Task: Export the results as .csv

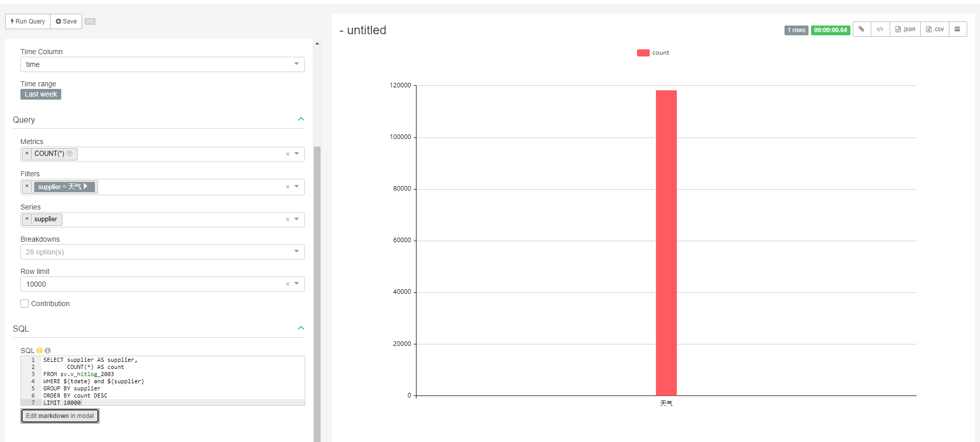Action: pyautogui.click(x=935, y=29)
